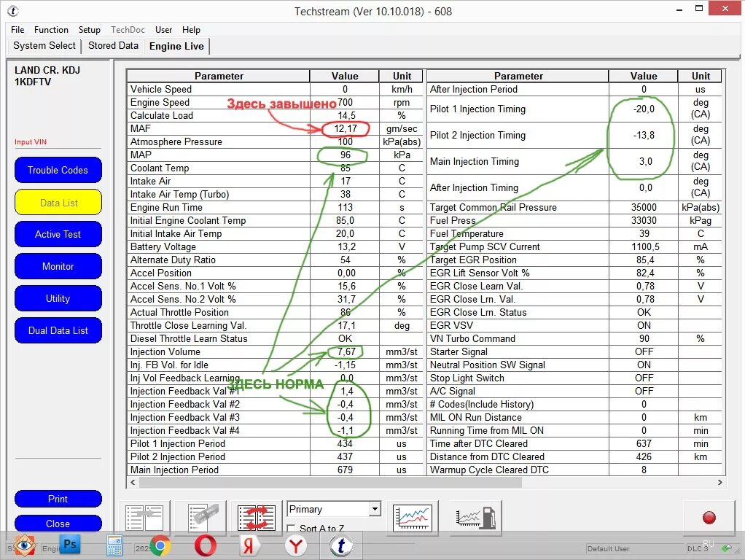Viewport: 745px width, 560px height.
Task: Click the swap lists red arrows icon
Action: point(257,517)
